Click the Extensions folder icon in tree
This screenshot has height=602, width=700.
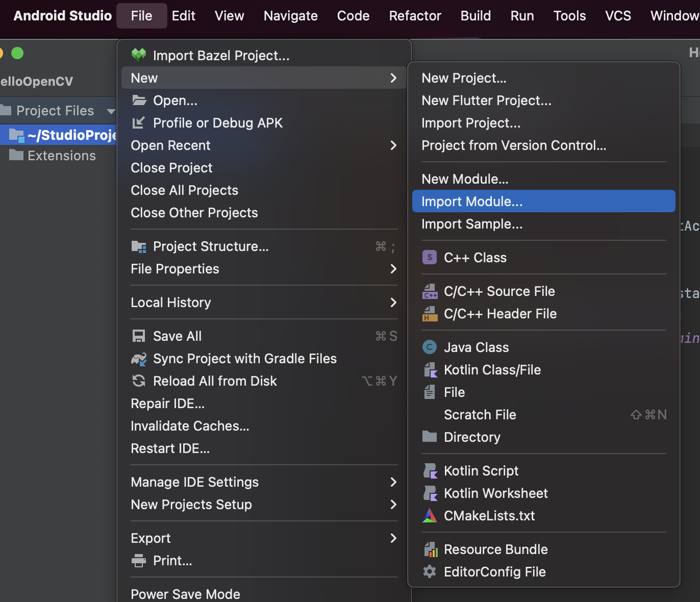pos(16,155)
